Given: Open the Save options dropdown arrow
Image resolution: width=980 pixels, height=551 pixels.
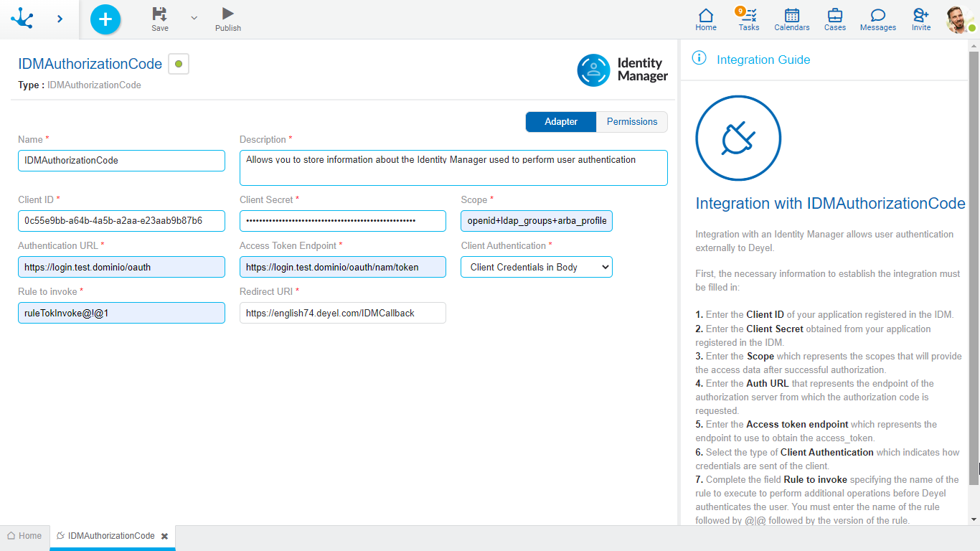Looking at the screenshot, I should point(194,18).
